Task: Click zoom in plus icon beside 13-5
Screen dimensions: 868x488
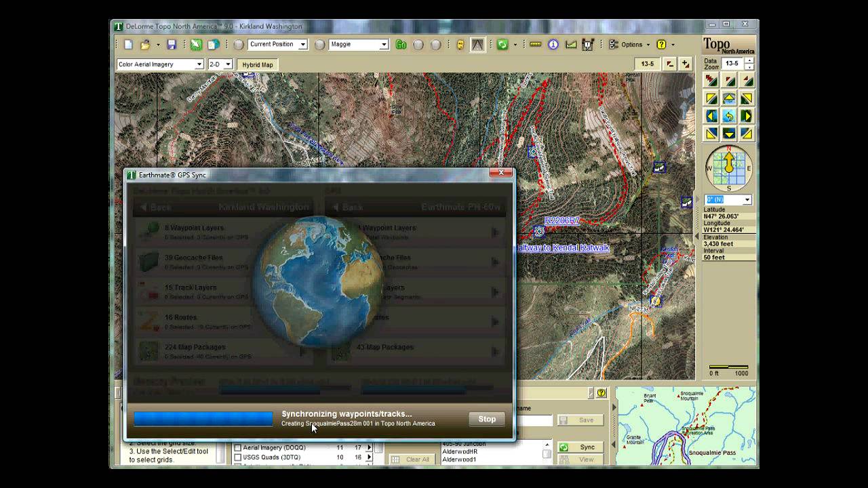Action: click(x=686, y=64)
